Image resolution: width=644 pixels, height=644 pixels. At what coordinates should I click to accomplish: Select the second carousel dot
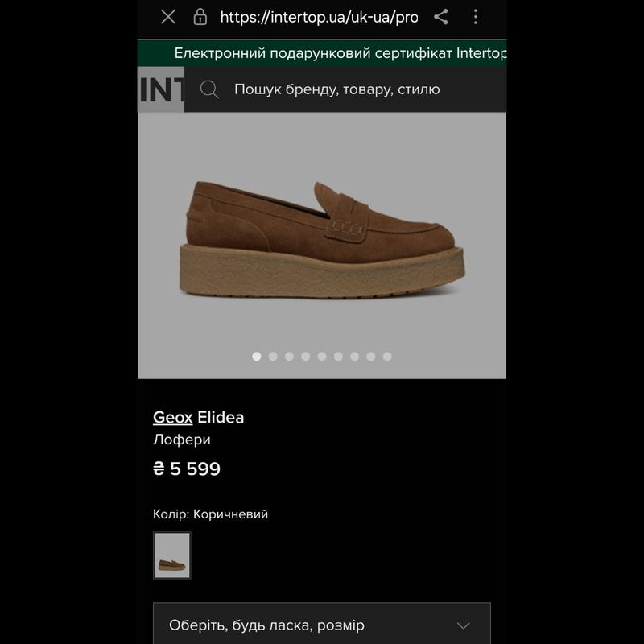pos(273,356)
